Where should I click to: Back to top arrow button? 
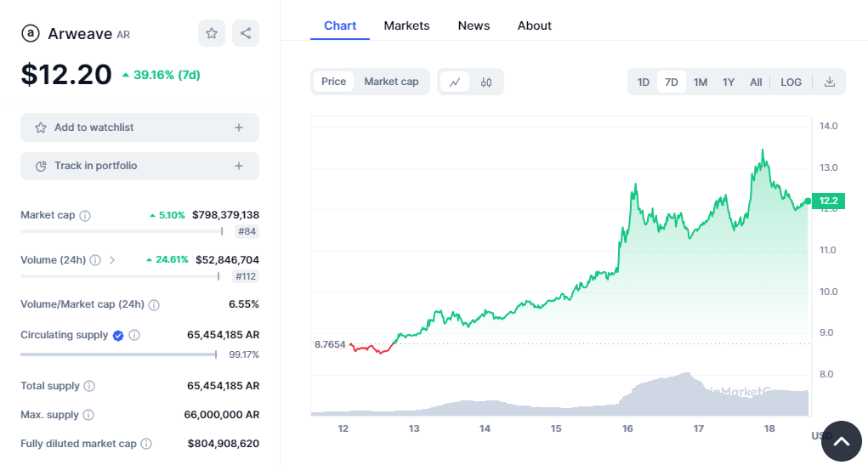pos(842,441)
